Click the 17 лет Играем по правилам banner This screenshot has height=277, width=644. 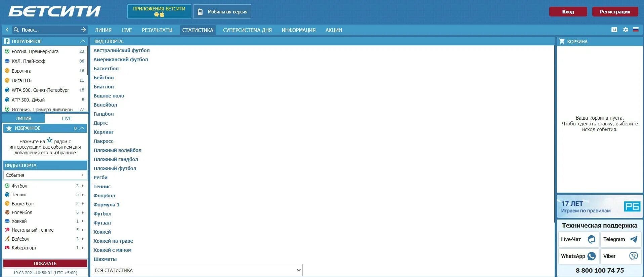pos(600,207)
